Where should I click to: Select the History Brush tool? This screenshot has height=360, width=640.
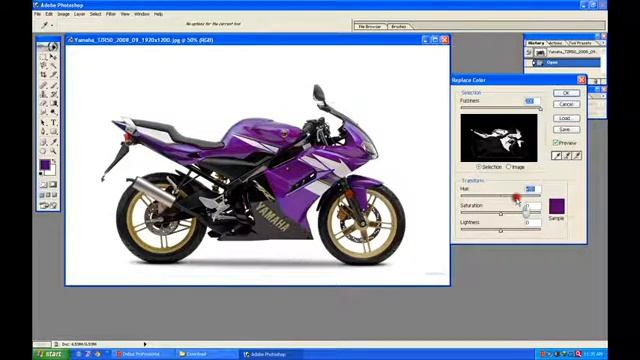tap(53, 94)
